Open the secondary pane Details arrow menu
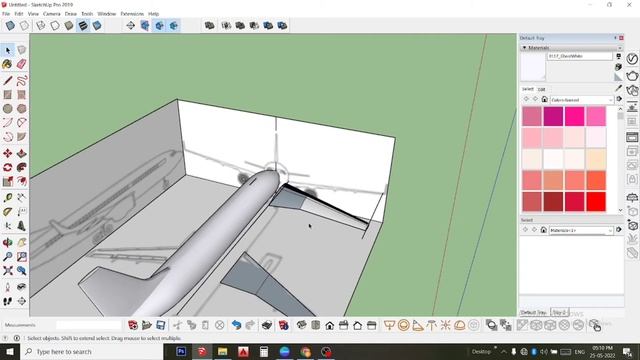The image size is (640, 360). click(x=619, y=230)
